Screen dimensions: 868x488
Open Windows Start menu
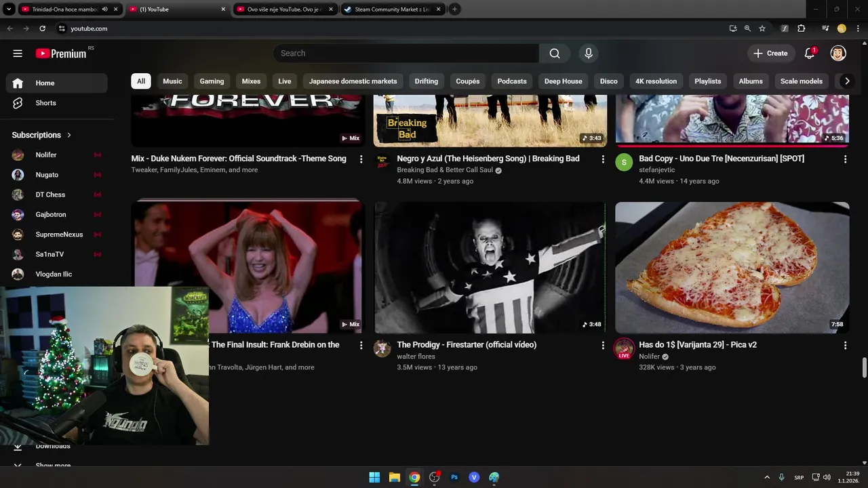coord(374,477)
